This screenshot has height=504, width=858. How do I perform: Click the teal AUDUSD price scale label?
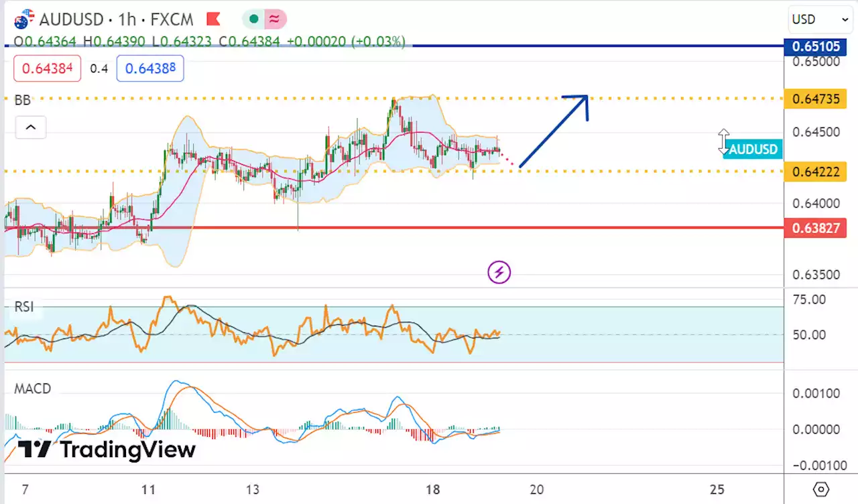[x=753, y=149]
